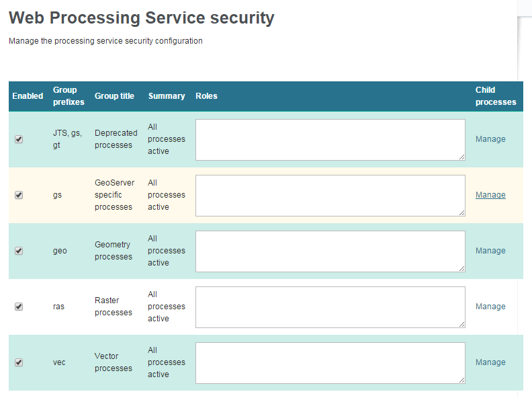
Task: Select the Roles box for Geometry processes
Action: pos(330,251)
